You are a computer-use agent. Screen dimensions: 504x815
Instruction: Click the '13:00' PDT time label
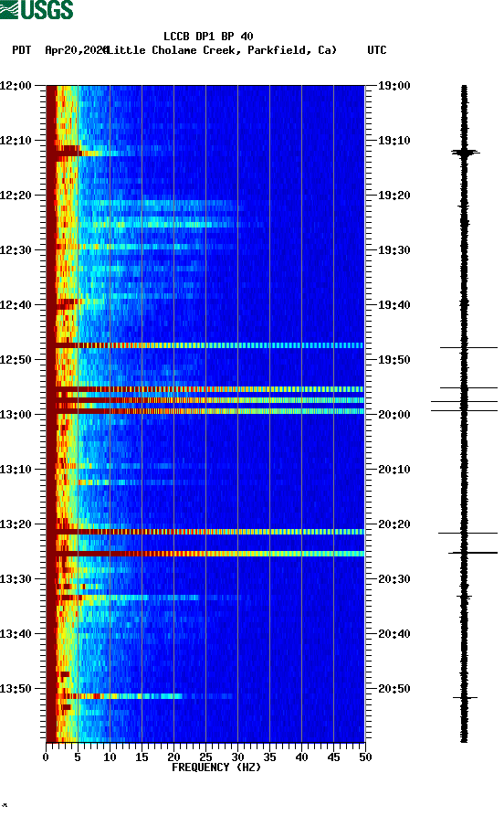click(x=16, y=414)
